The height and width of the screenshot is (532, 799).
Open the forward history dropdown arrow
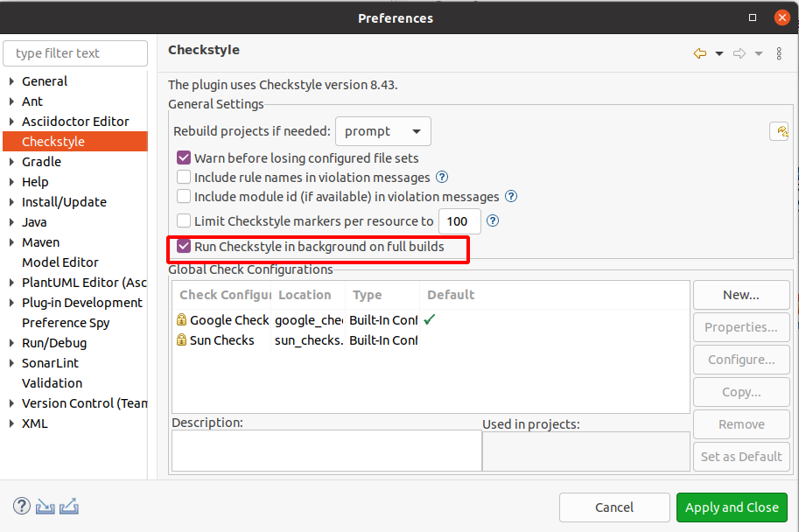(759, 53)
